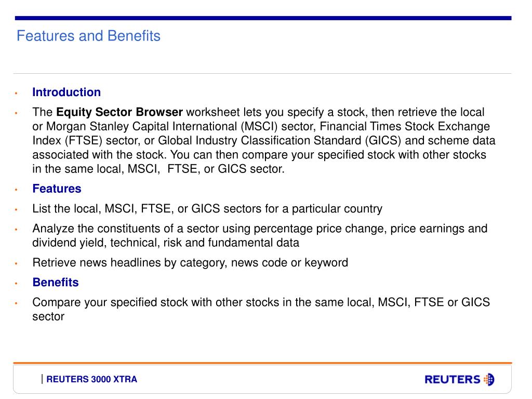This screenshot has height=399, width=532.
Task: Click the bold Equity Sector Browser text
Action: [119, 112]
